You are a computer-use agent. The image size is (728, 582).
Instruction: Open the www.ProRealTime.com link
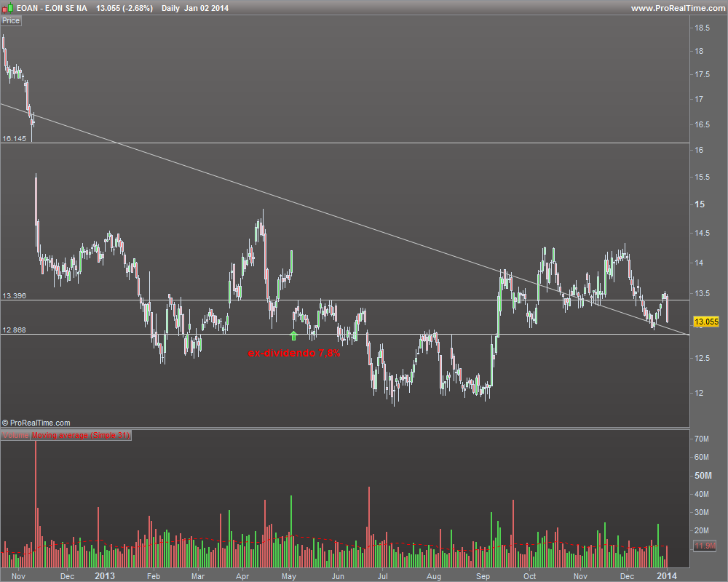tap(678, 8)
